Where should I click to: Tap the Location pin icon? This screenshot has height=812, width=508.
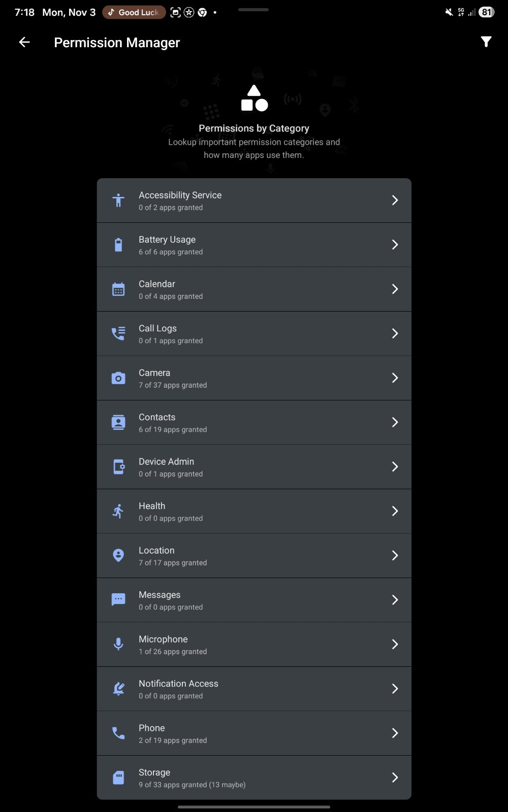coord(118,555)
